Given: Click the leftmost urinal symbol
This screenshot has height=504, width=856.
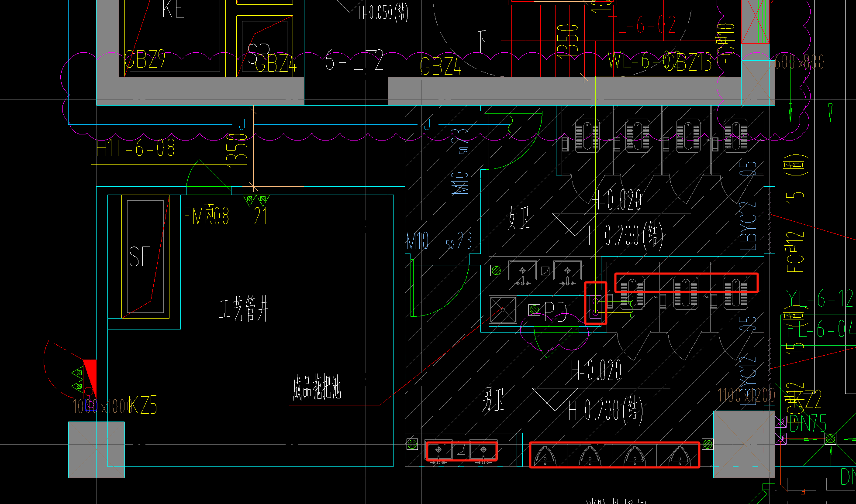Looking at the screenshot, I should click(545, 456).
